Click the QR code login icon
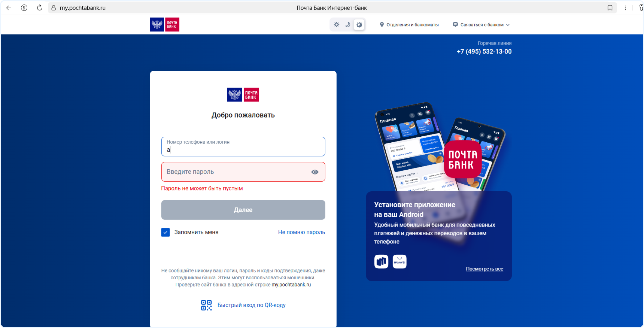This screenshot has height=328, width=644. [x=206, y=305]
